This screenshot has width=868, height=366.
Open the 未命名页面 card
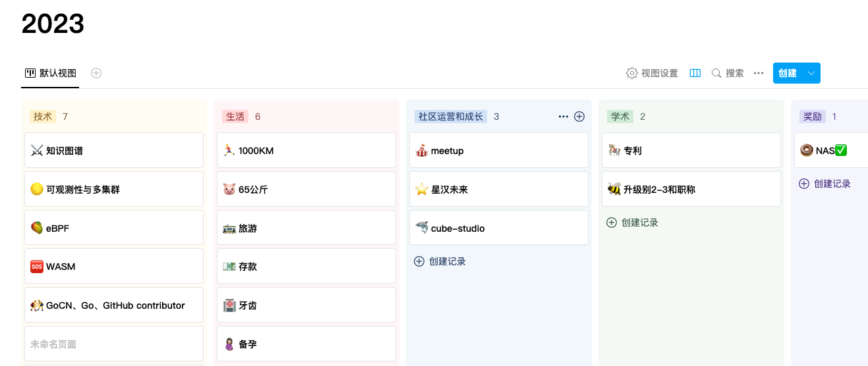(114, 344)
